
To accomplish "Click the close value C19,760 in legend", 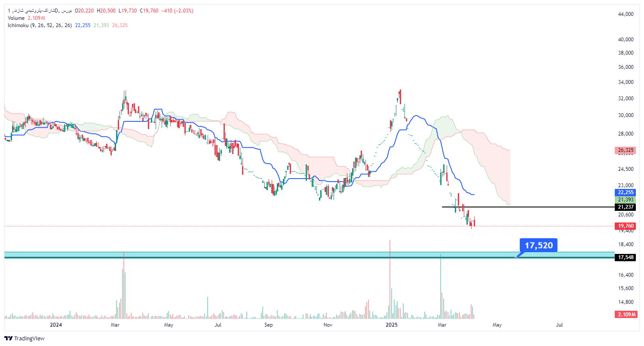I will 150,11.
